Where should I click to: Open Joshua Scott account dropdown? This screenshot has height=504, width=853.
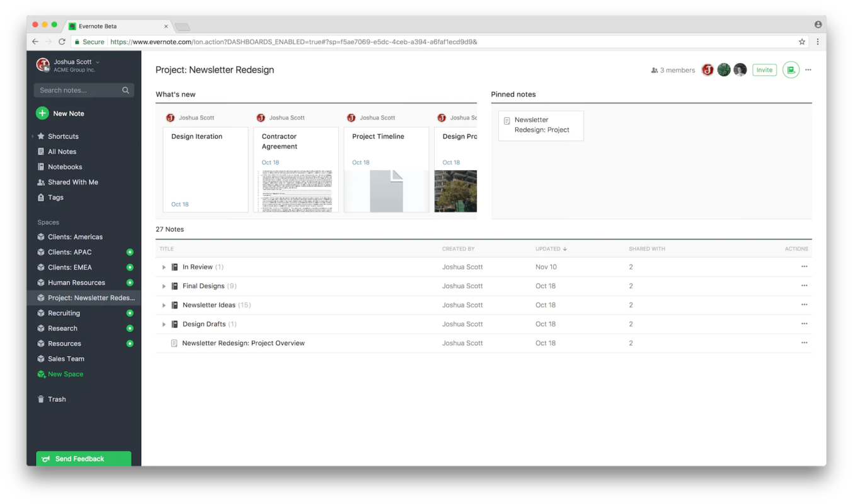(98, 62)
